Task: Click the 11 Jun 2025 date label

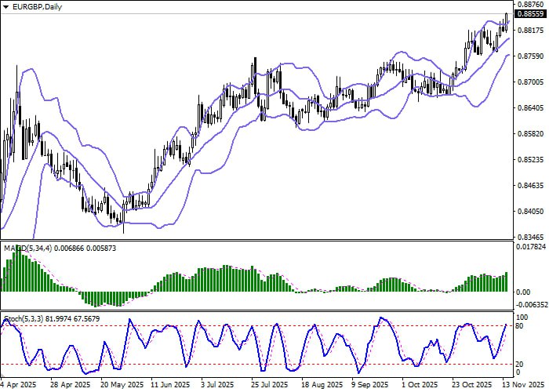Action: pos(170,385)
